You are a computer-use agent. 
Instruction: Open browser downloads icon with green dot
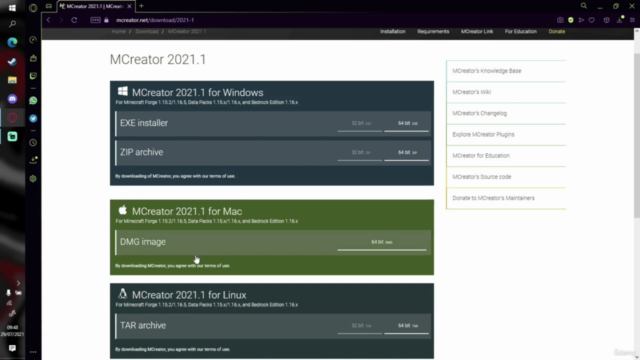pos(620,20)
